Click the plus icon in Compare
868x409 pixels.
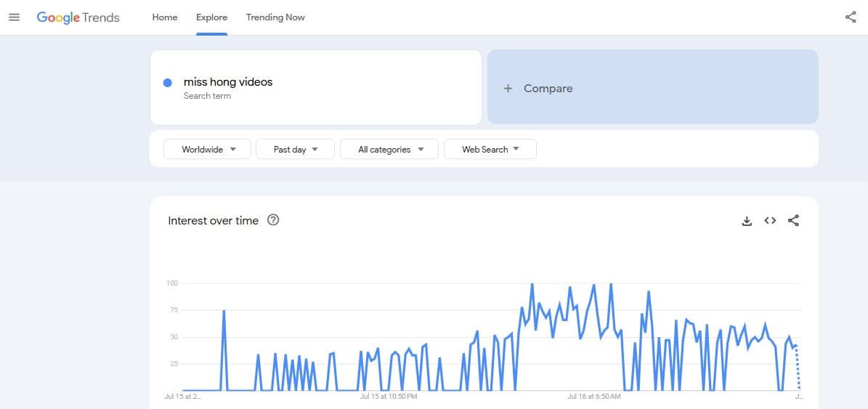pos(508,89)
